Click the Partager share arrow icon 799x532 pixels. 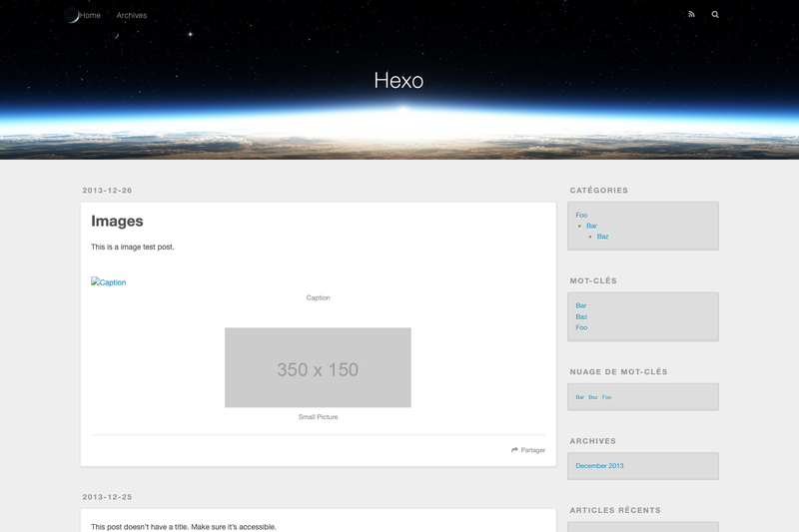pyautogui.click(x=514, y=450)
